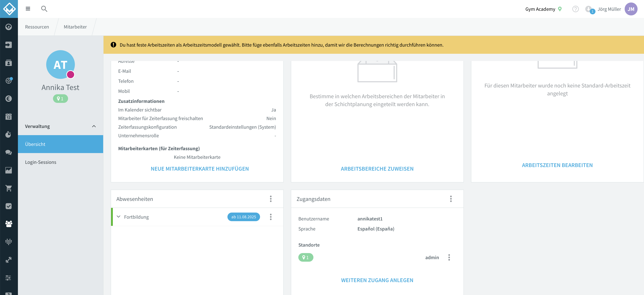The height and width of the screenshot is (295, 644).
Task: Click Arbeitszeiten bearbeiten link
Action: coord(557,165)
